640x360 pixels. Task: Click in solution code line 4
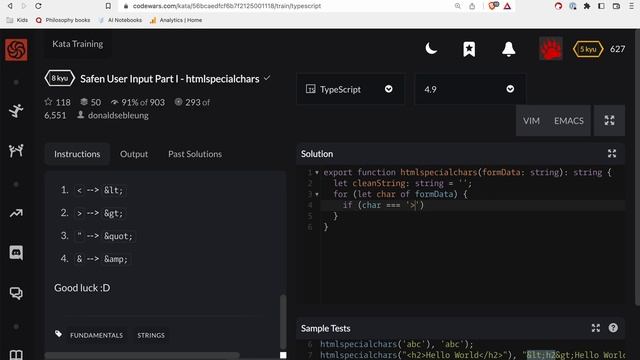point(473,205)
